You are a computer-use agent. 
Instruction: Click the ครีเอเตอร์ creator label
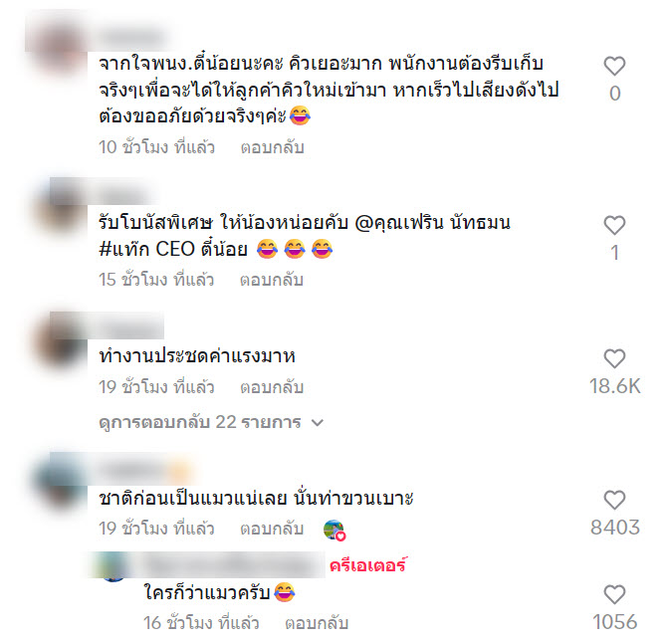coord(368,565)
